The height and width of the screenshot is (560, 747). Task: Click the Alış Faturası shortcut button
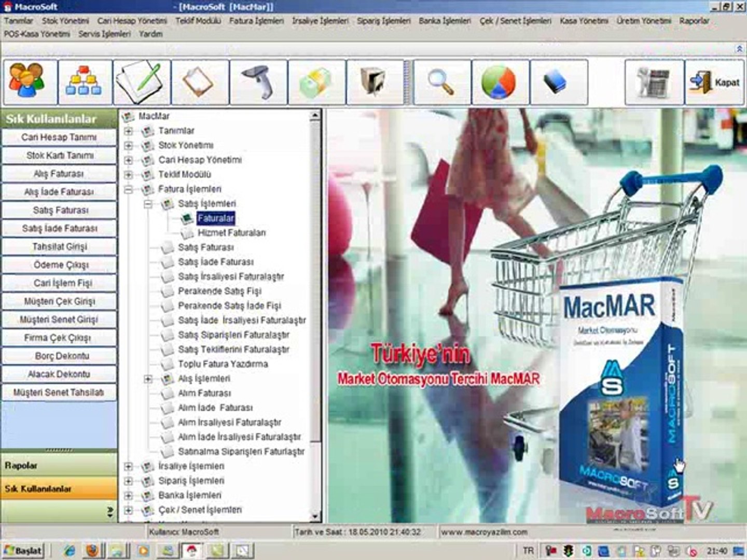(x=59, y=174)
